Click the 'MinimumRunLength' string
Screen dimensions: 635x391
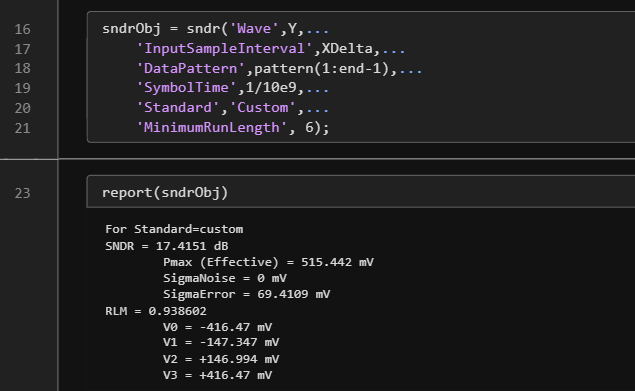click(211, 128)
